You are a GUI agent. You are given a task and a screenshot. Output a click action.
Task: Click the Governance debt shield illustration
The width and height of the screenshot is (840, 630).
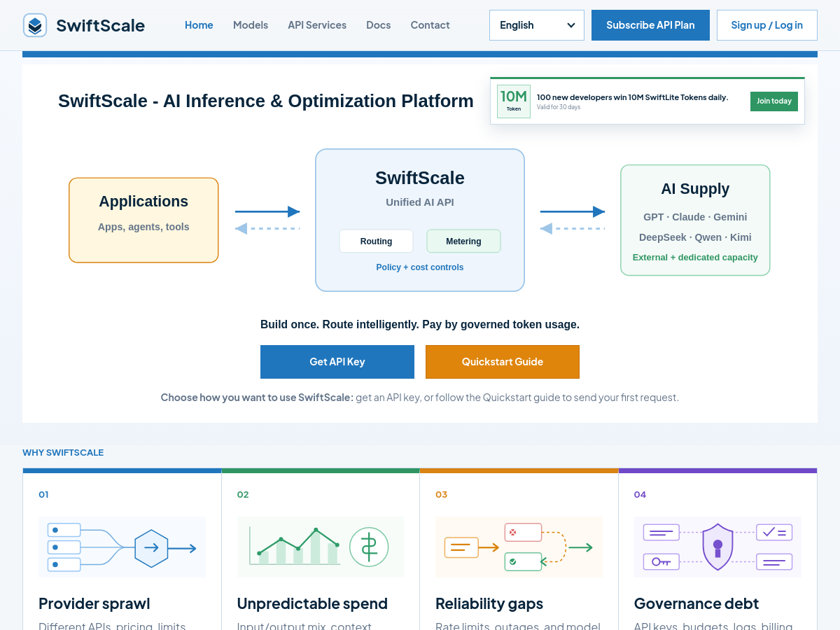coord(717,547)
